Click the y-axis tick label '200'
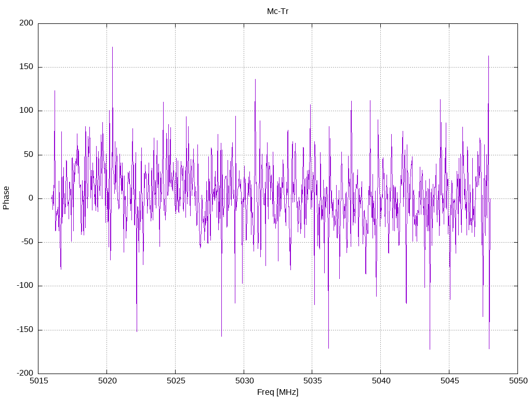This screenshot has height=399, width=532. pos(26,23)
